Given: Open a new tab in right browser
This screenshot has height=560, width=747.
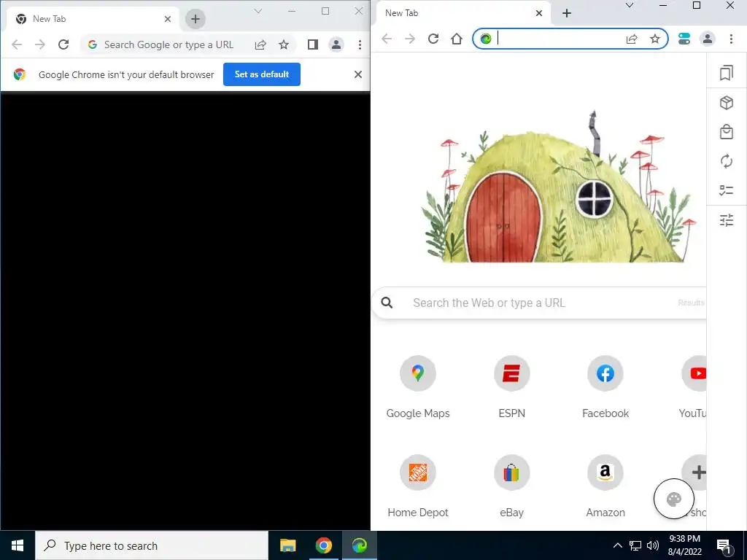Looking at the screenshot, I should tap(566, 13).
